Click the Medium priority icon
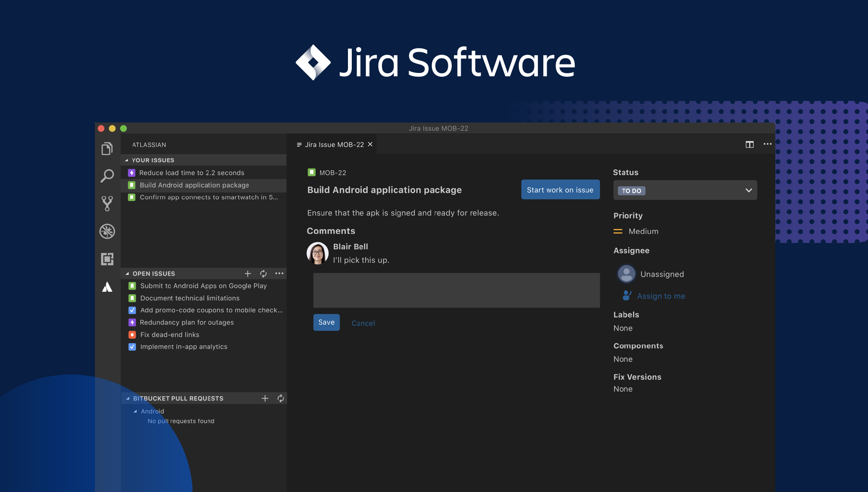The height and width of the screenshot is (492, 868). (618, 231)
